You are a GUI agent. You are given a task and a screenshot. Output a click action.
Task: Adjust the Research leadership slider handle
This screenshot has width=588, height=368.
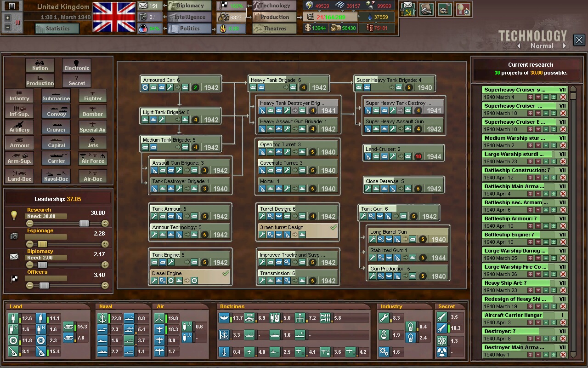[x=84, y=224]
